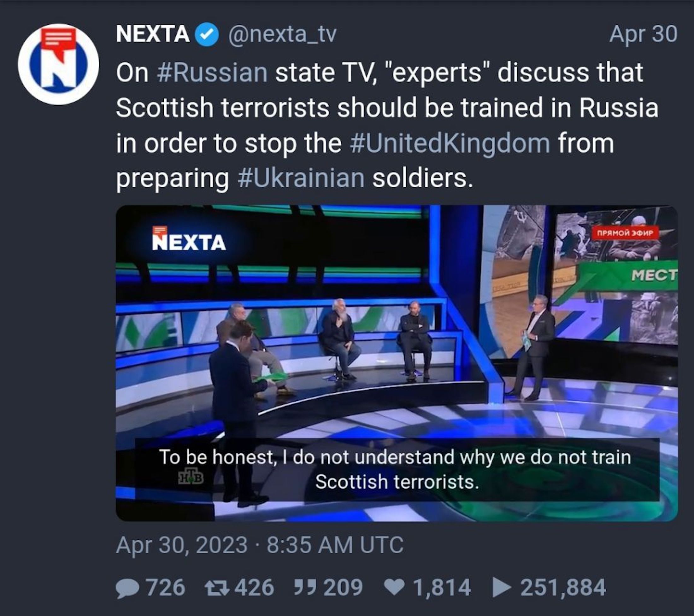Image resolution: width=694 pixels, height=616 pixels.
Task: Open the Apr 30, 2023 8:35 AM timestamp
Action: (260, 545)
